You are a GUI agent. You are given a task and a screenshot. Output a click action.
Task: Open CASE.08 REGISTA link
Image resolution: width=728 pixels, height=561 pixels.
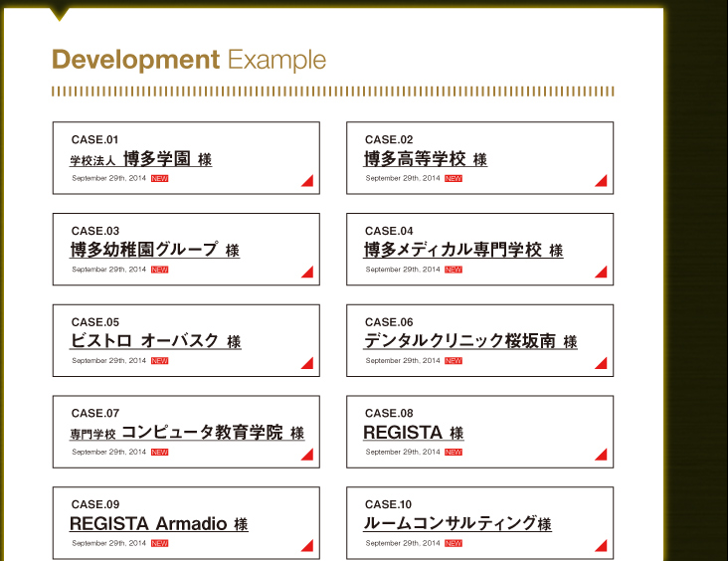(x=413, y=433)
